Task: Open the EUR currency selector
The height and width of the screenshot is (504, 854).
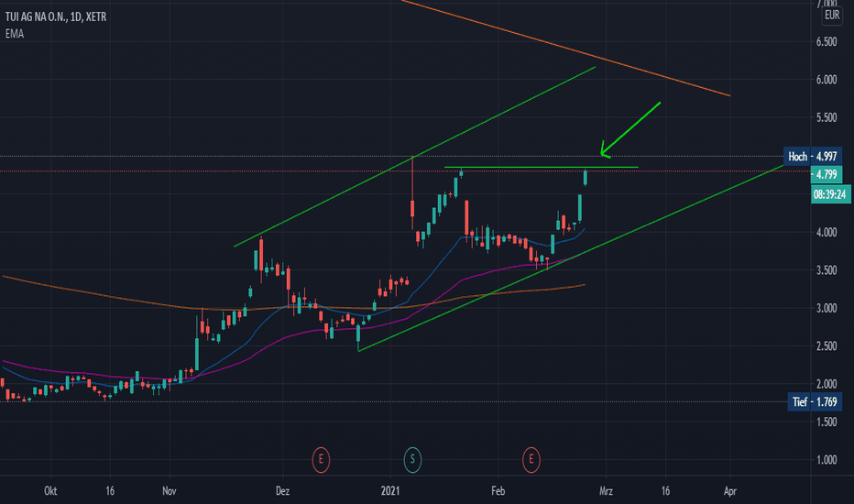Action: pyautogui.click(x=832, y=16)
